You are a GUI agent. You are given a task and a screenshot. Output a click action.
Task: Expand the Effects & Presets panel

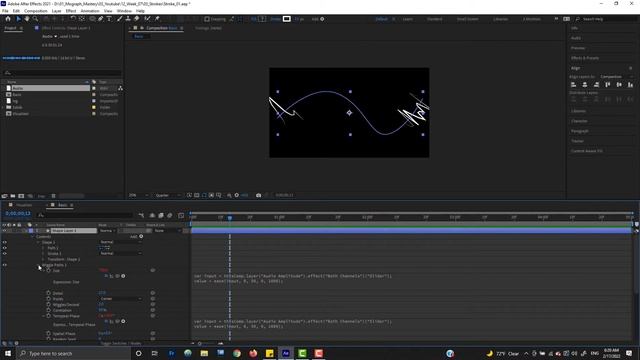pos(585,58)
